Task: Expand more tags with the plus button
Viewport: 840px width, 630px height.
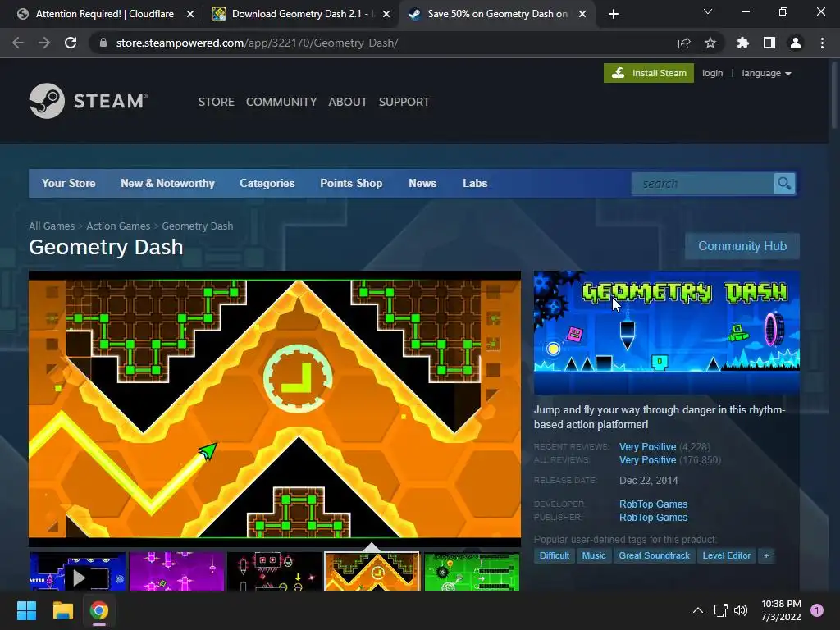Action: (x=766, y=555)
